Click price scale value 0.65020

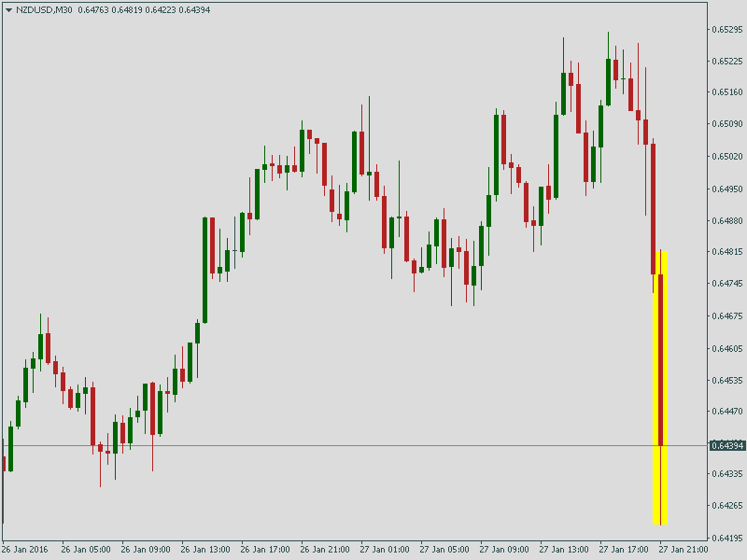point(727,156)
